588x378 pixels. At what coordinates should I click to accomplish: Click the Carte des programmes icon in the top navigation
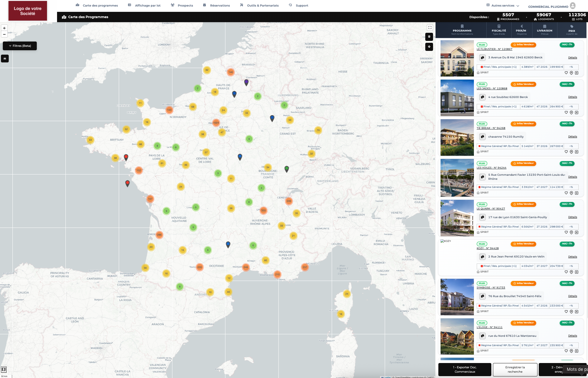[77, 5]
